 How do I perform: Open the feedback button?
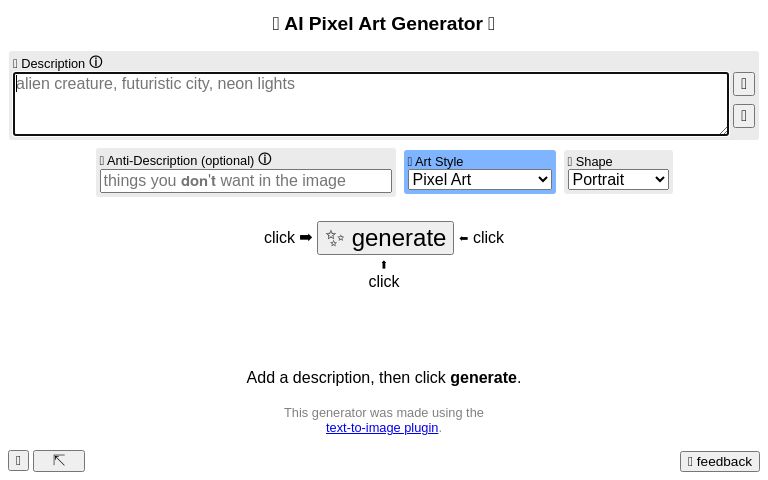(x=720, y=462)
